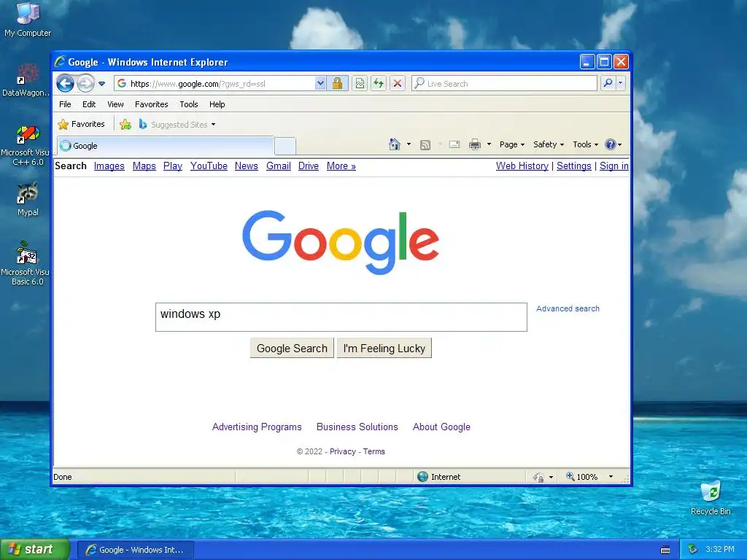Click the Windows start button

[x=35, y=549]
